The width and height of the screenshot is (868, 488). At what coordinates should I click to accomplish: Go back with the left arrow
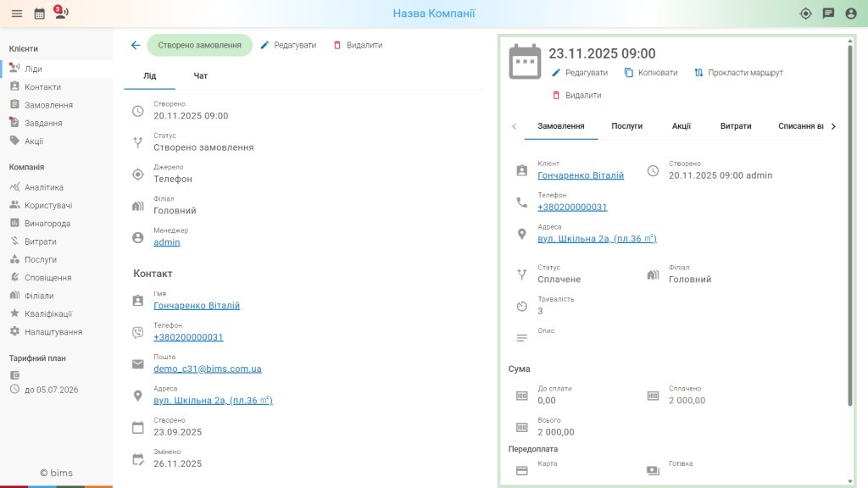(136, 46)
